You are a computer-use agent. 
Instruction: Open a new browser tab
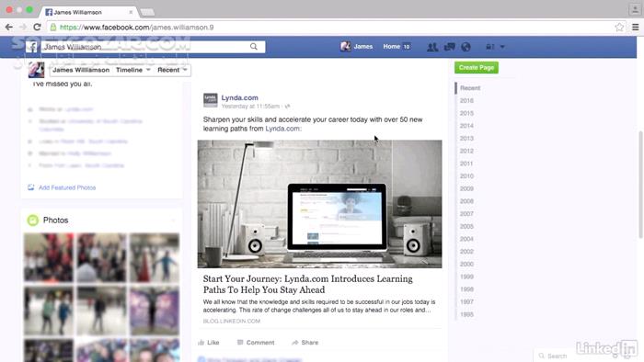(147, 12)
